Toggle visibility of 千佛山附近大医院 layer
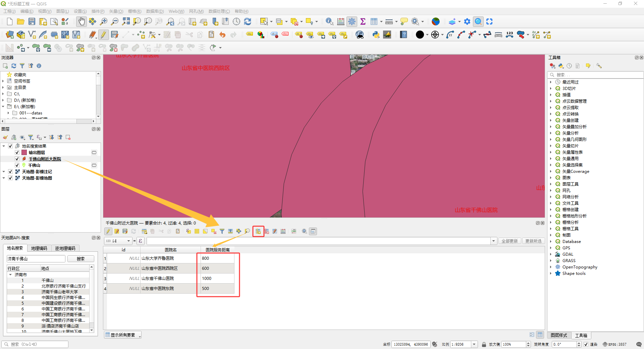 (17, 159)
